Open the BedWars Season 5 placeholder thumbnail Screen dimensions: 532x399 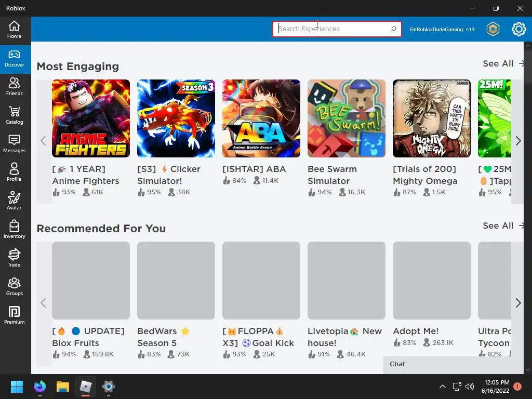pyautogui.click(x=176, y=281)
